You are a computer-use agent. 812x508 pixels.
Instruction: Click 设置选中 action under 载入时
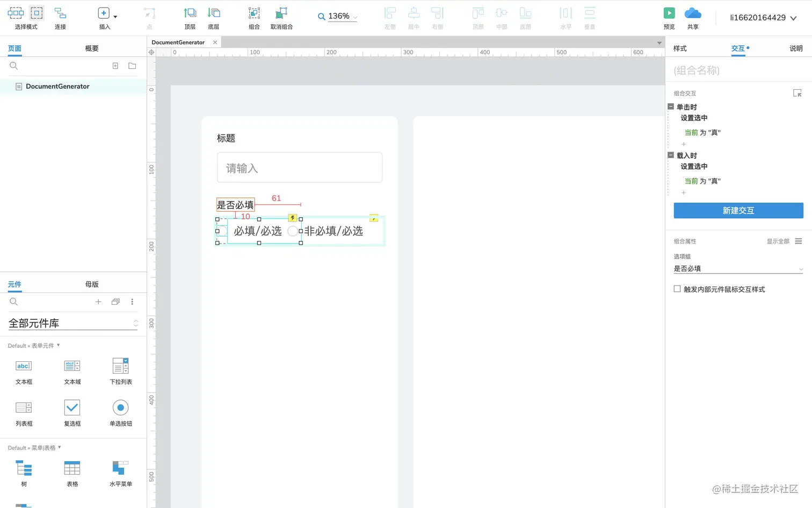click(694, 167)
